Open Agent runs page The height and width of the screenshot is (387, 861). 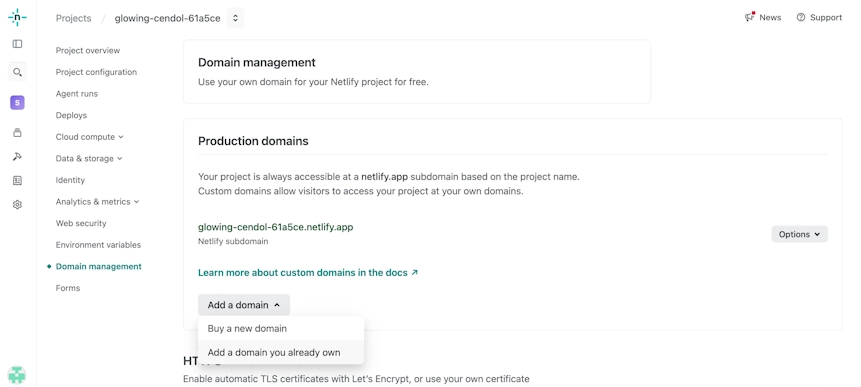click(x=76, y=93)
